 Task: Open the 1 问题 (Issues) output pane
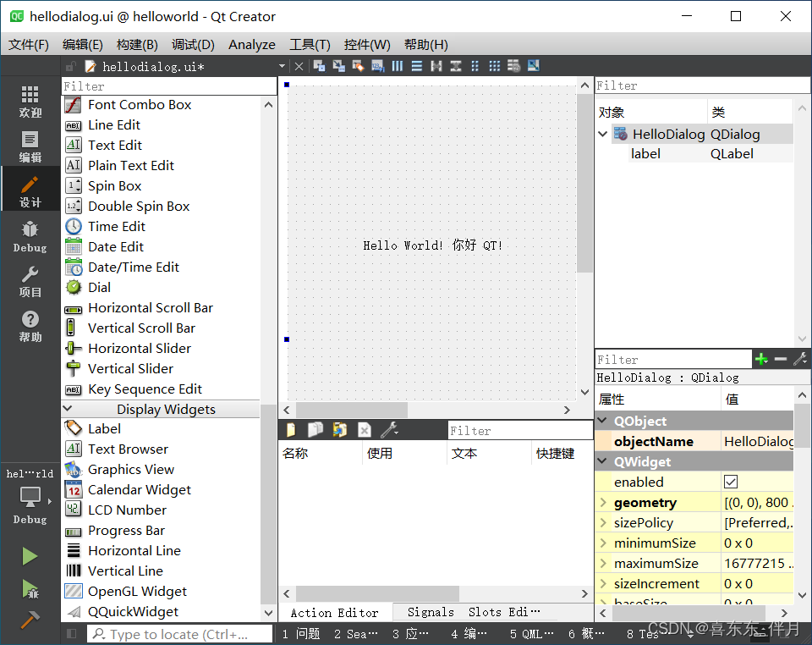301,634
